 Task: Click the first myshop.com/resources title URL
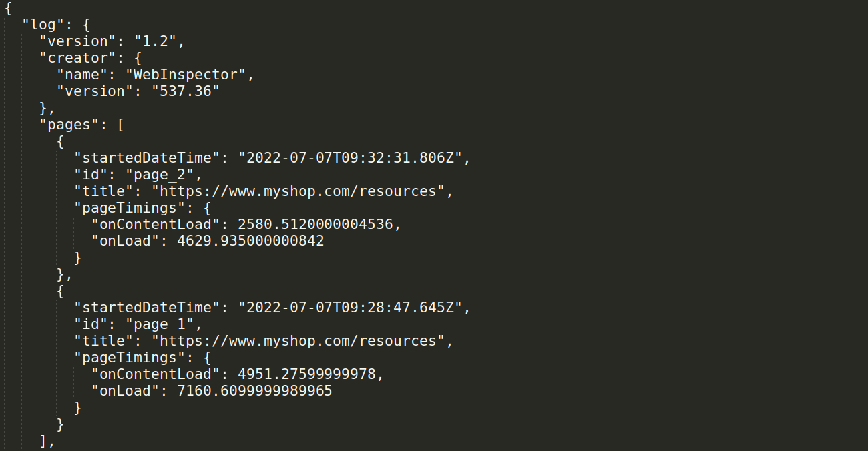pos(298,191)
